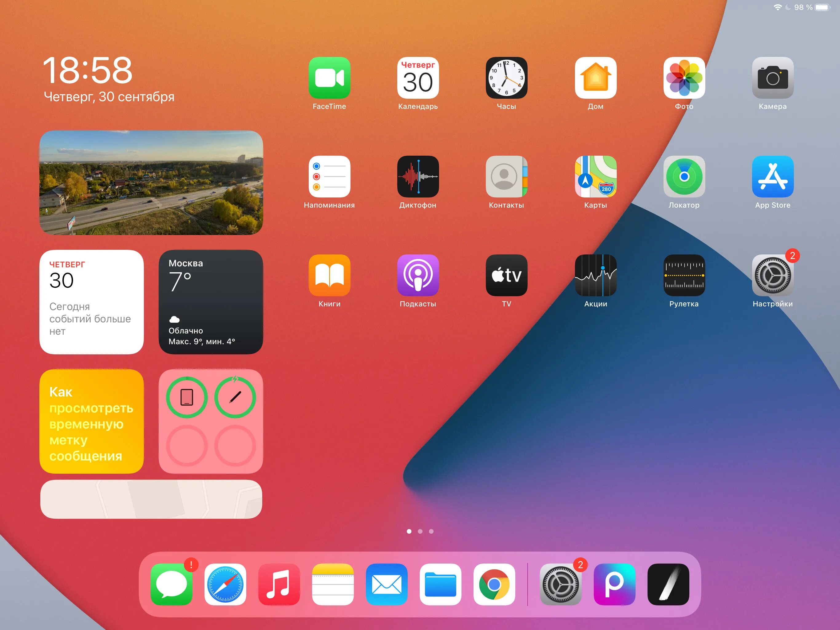Open the Reminders (Напоминания) app
The width and height of the screenshot is (840, 630).
[329, 176]
